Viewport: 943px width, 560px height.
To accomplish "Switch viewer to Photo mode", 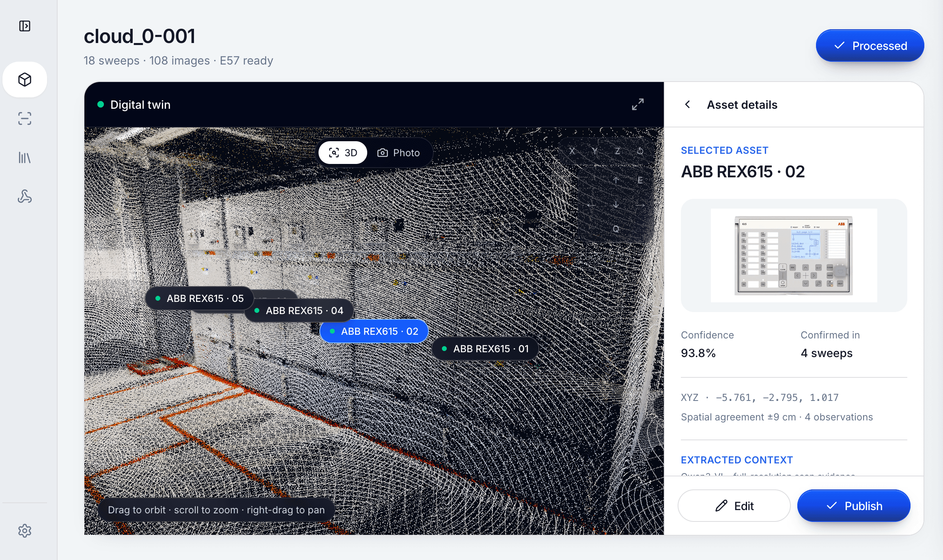I will click(398, 153).
